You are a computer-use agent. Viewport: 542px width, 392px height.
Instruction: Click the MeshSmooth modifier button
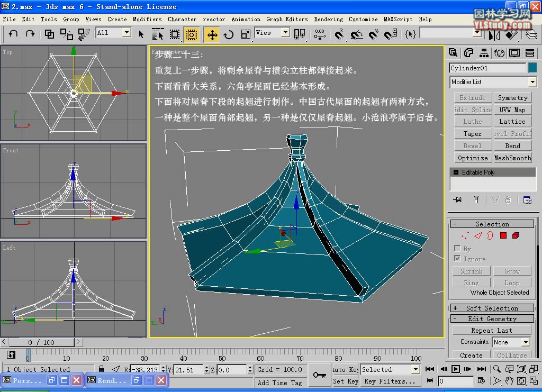[x=512, y=158]
